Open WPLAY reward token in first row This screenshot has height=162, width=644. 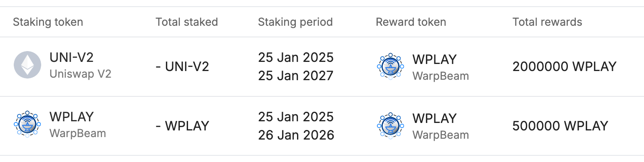pyautogui.click(x=434, y=59)
